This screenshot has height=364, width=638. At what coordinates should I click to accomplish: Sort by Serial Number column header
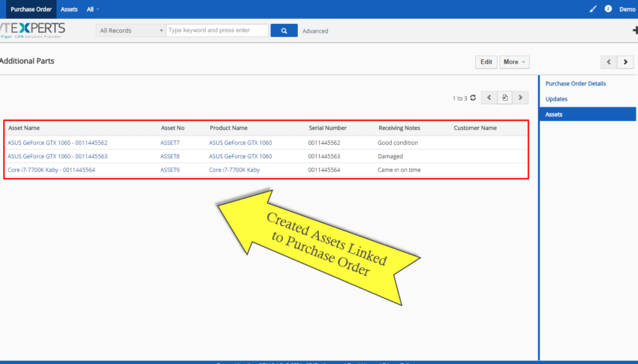pyautogui.click(x=327, y=128)
